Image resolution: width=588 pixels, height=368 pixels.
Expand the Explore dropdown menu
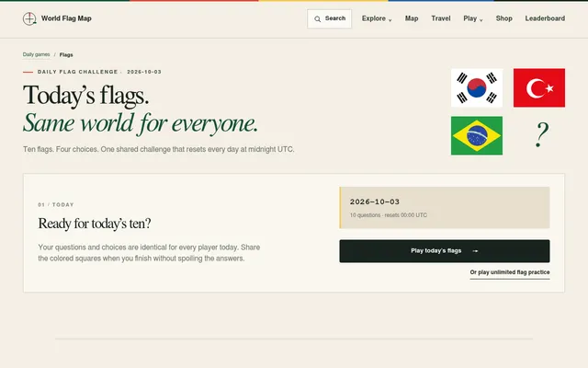point(377,18)
